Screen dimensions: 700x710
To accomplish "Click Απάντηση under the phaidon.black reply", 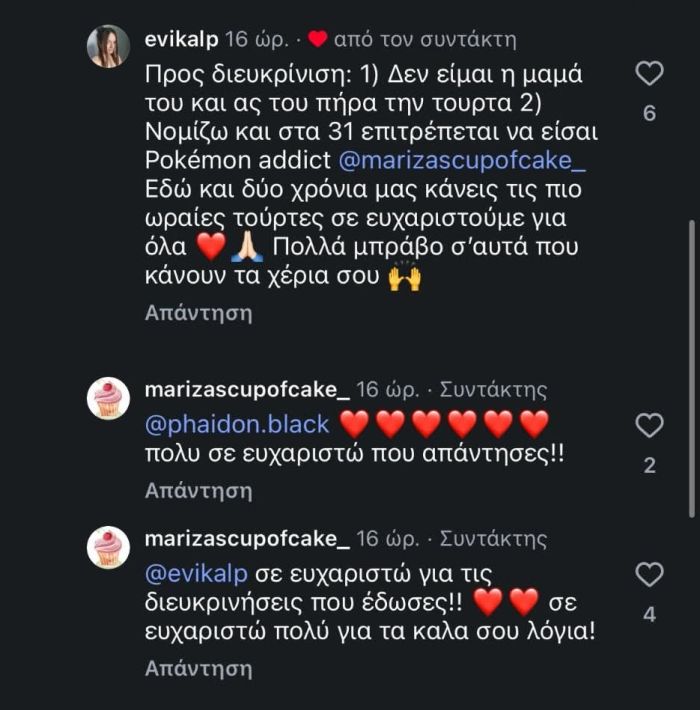I will pyautogui.click(x=198, y=491).
